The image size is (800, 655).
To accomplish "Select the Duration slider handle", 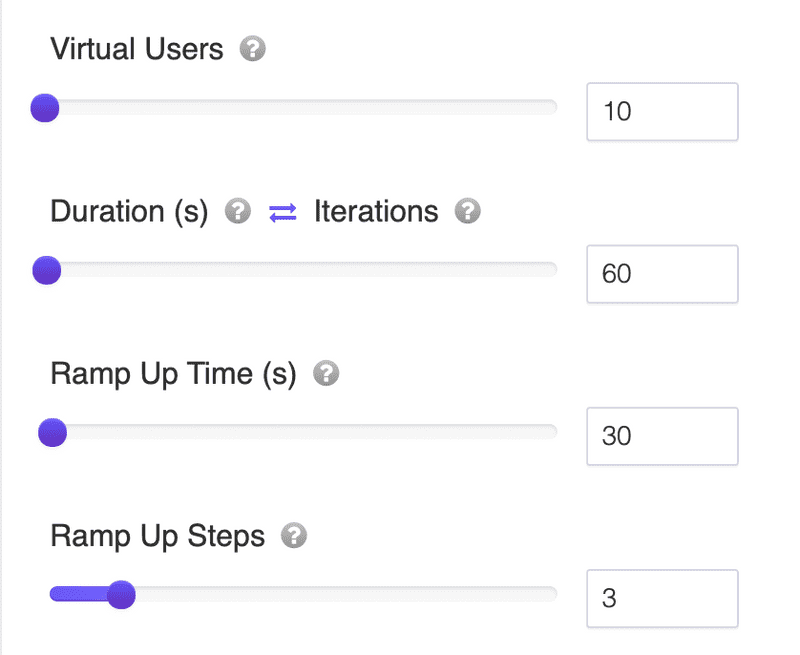I will click(46, 270).
